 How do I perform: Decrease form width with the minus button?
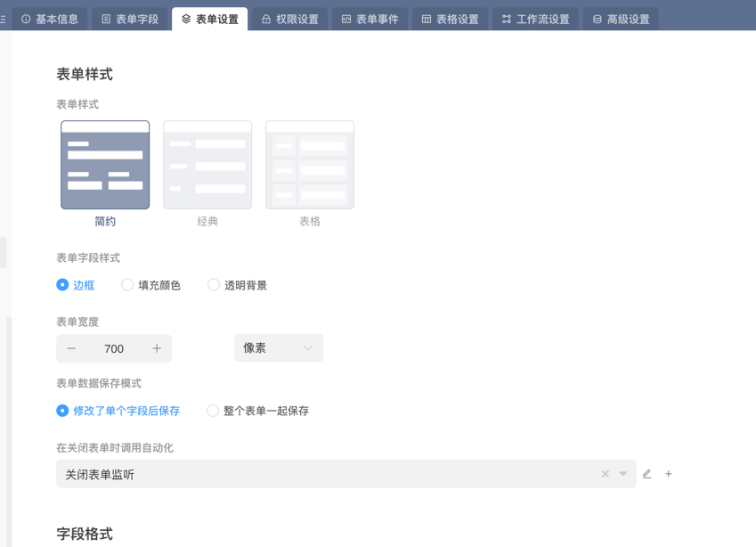coord(71,348)
